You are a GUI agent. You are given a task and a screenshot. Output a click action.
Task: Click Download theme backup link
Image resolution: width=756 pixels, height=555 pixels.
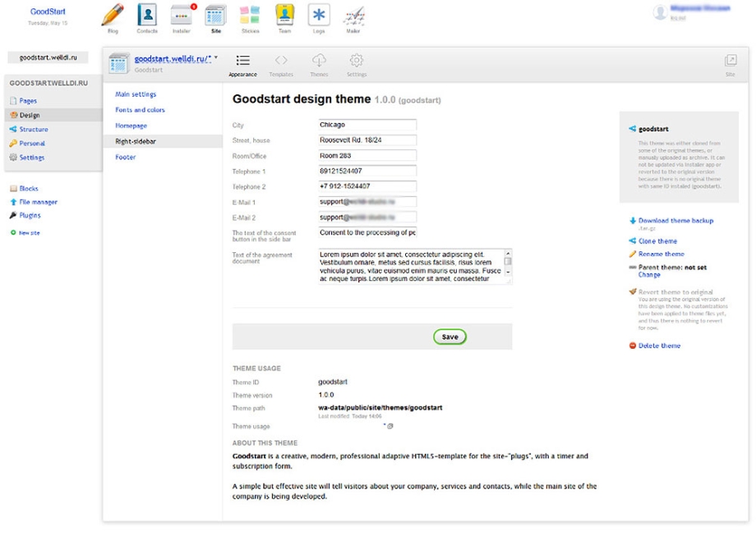(675, 221)
